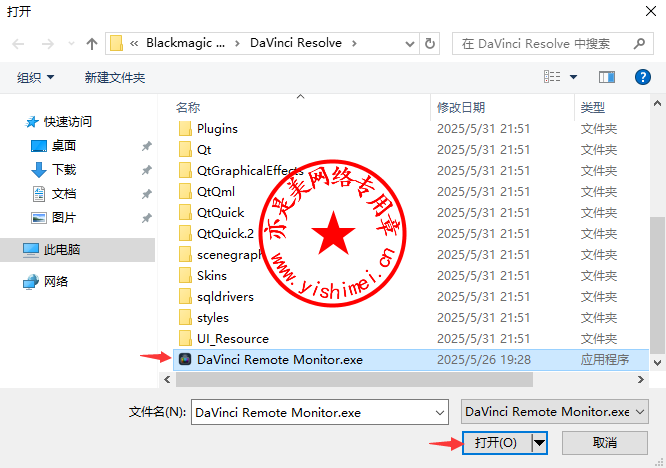The image size is (666, 468).
Task: Click vertical scrollbar up arrow
Action: pyautogui.click(x=657, y=103)
